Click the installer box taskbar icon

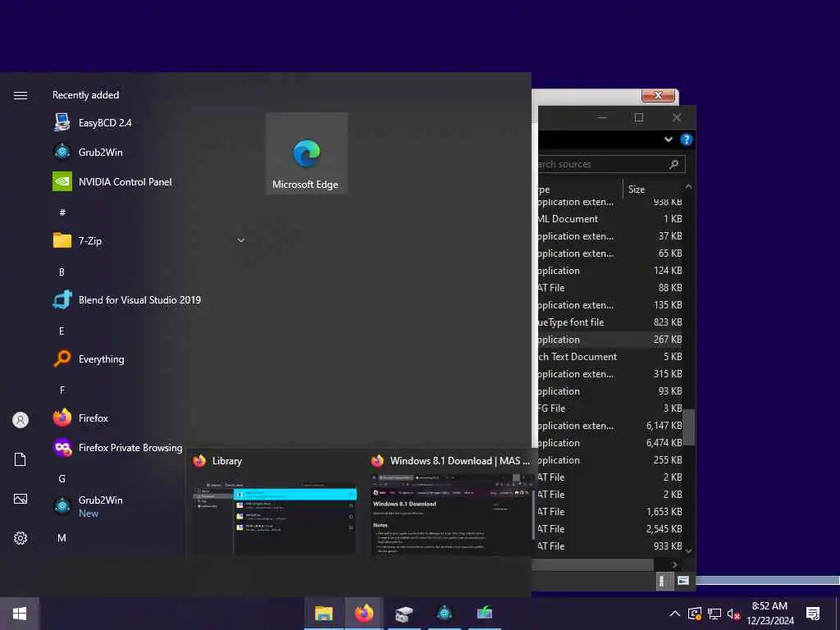tap(404, 614)
